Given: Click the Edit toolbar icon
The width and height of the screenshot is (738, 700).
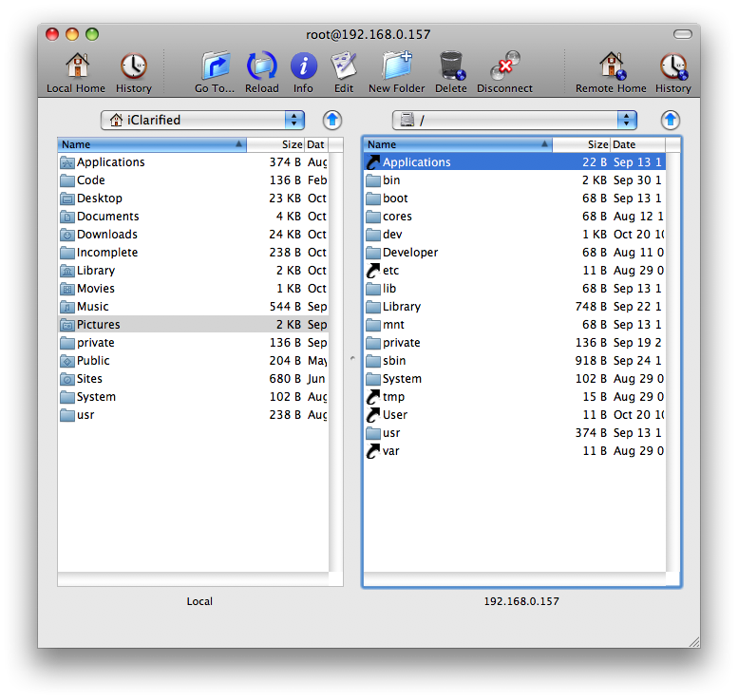Looking at the screenshot, I should click(x=343, y=66).
